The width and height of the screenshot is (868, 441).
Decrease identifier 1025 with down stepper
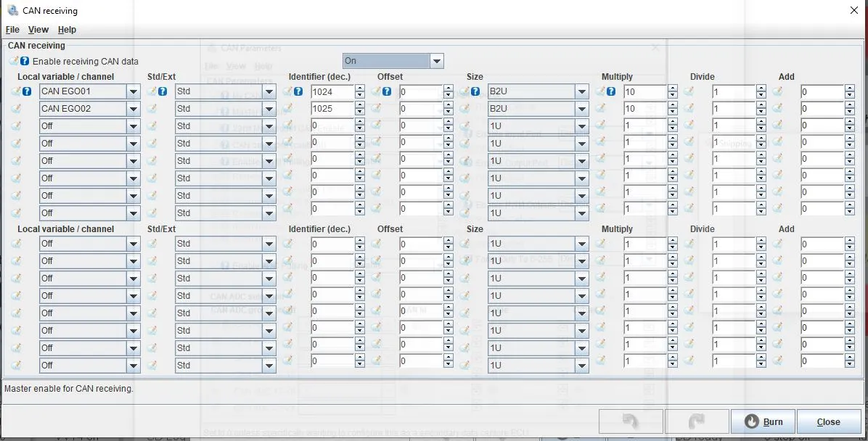[x=360, y=112]
